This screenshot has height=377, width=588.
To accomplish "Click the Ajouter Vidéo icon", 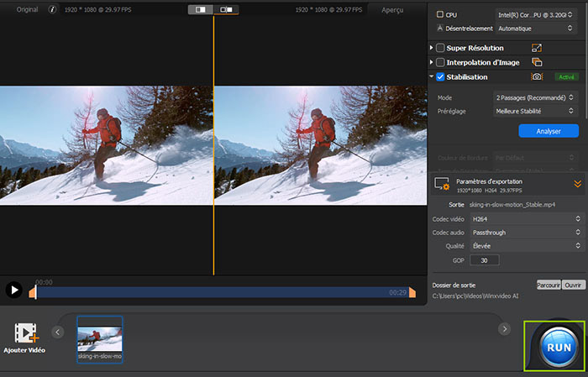I will point(26,332).
